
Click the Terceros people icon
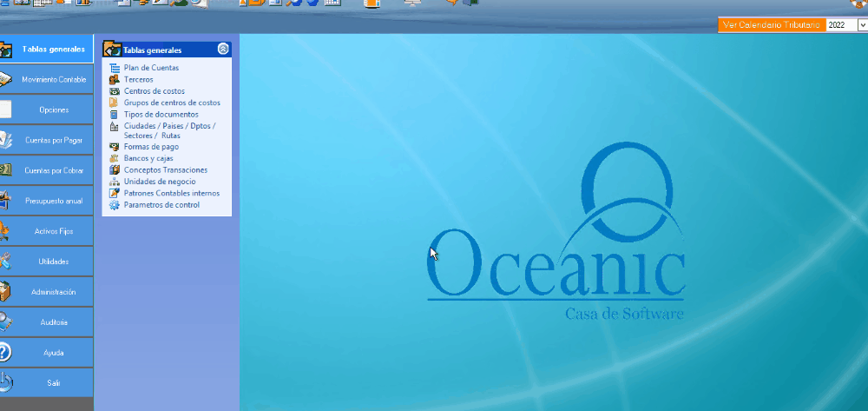click(x=115, y=79)
